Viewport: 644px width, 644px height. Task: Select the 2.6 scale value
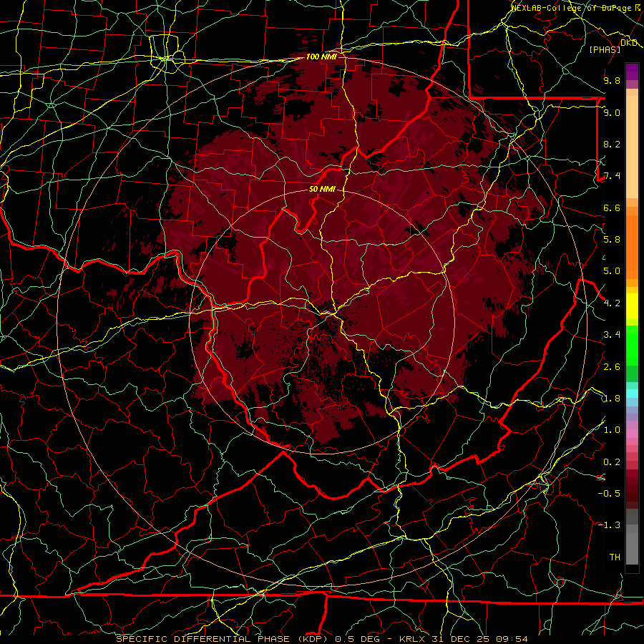(x=612, y=367)
